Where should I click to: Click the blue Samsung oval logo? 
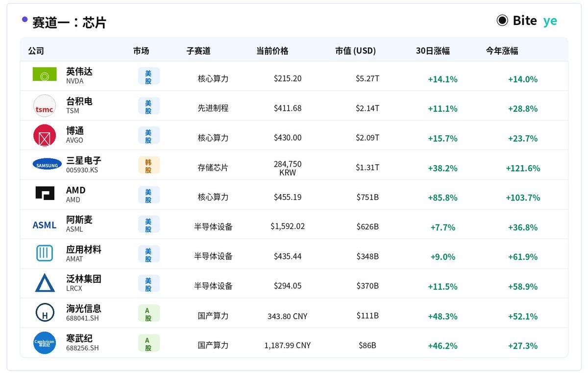(47, 165)
